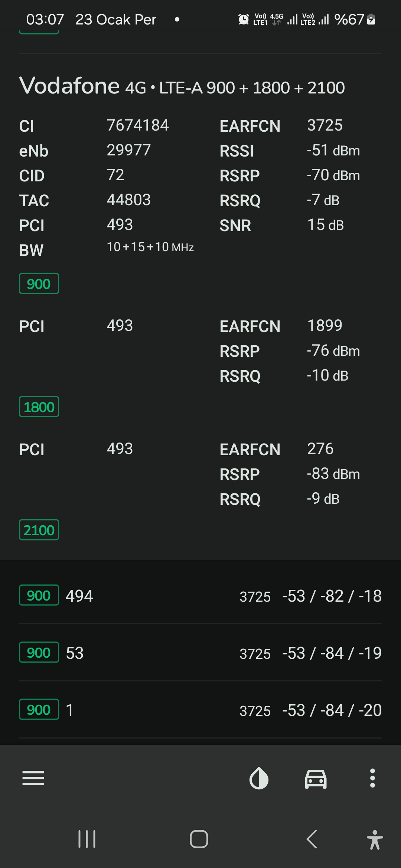Tap the CI value 7674184
Image resolution: width=401 pixels, height=868 pixels.
(138, 125)
